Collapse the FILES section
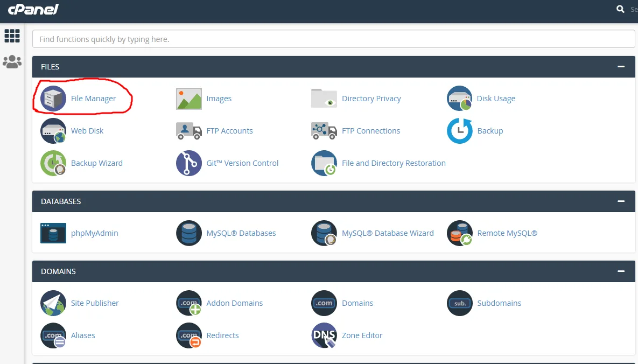The height and width of the screenshot is (364, 638). (x=621, y=66)
